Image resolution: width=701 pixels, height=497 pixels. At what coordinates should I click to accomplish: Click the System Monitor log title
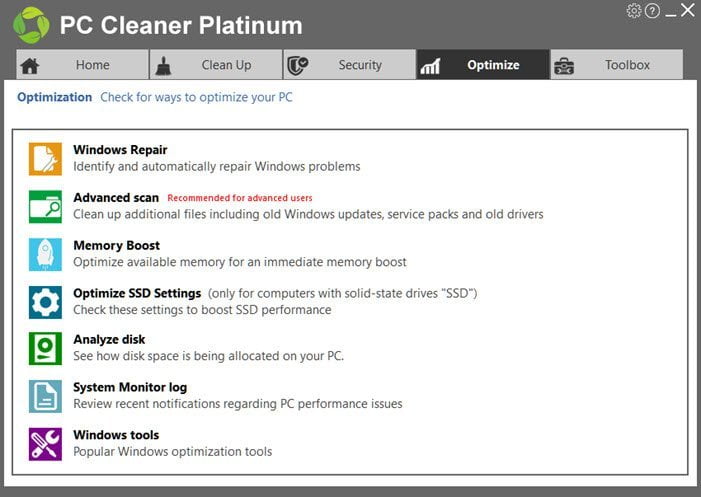click(x=130, y=387)
